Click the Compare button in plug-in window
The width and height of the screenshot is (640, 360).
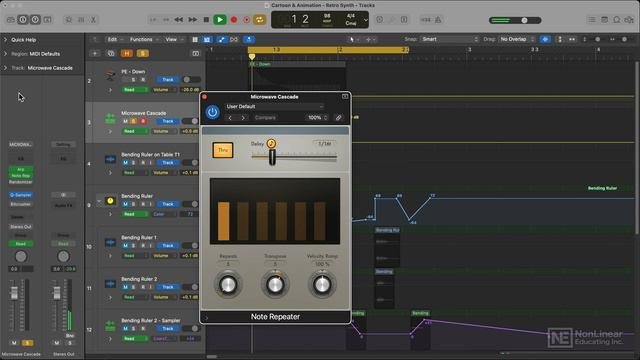[265, 118]
